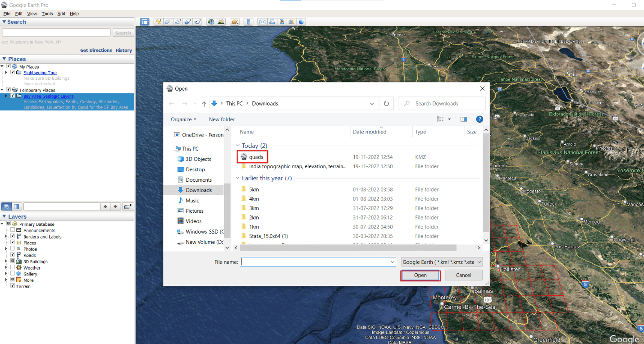
Task: Show the ruler measurement tool
Action: click(x=249, y=22)
